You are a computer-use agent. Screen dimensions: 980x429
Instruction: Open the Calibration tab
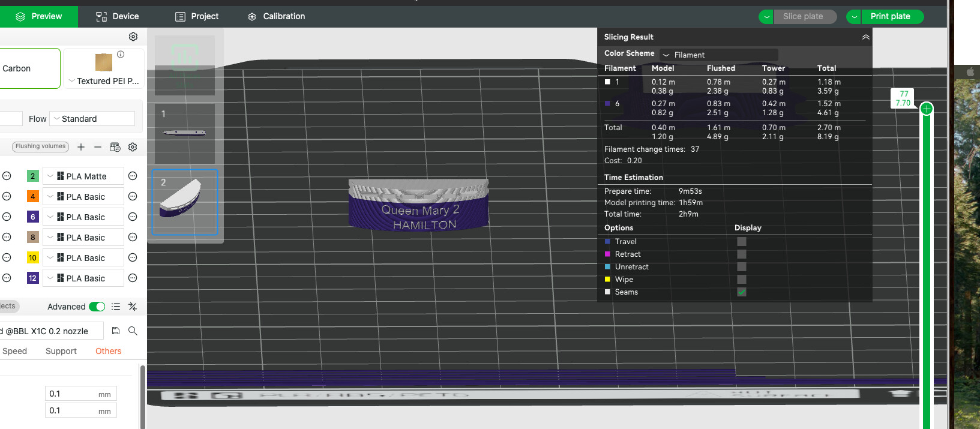pos(276,16)
